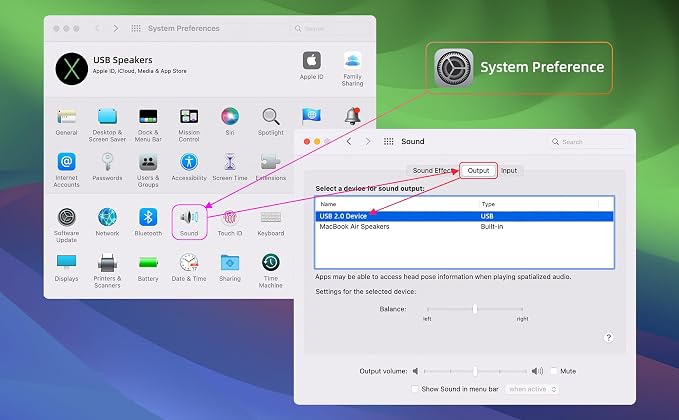This screenshot has height=420, width=679.
Task: Go forward in the Sound window
Action: [x=368, y=142]
